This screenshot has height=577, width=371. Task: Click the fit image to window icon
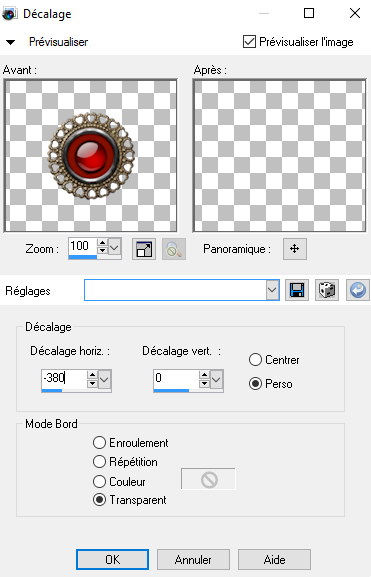pyautogui.click(x=144, y=249)
